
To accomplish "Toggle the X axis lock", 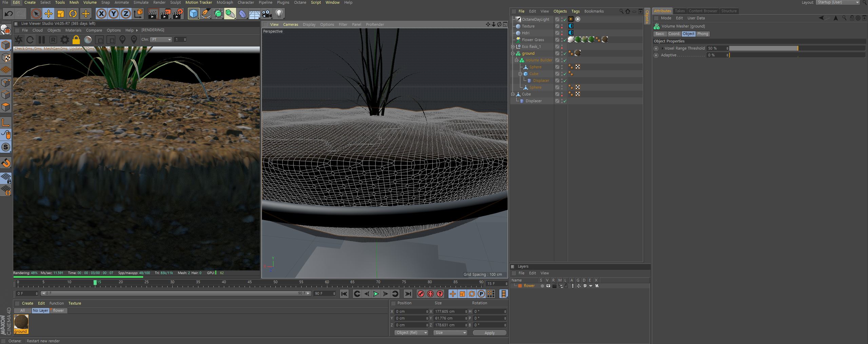I will pos(101,14).
